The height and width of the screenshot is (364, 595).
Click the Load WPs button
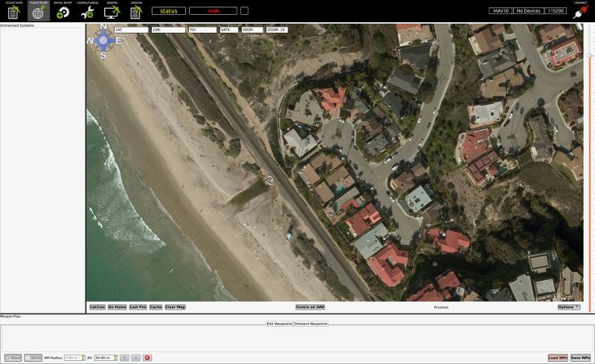point(558,358)
